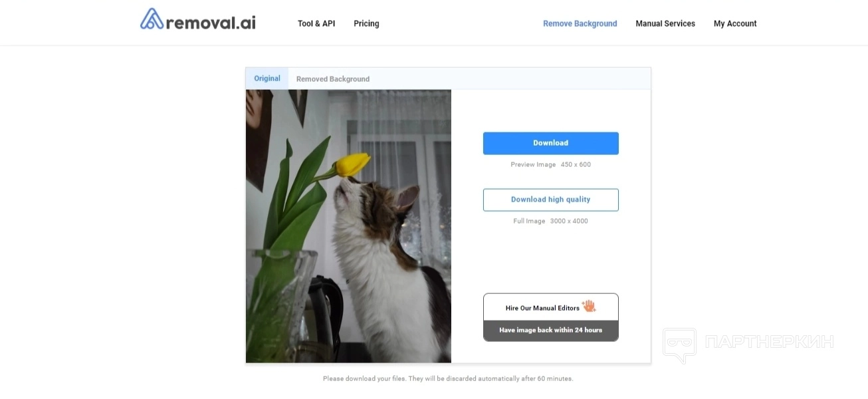Open the Tool & API menu

316,23
